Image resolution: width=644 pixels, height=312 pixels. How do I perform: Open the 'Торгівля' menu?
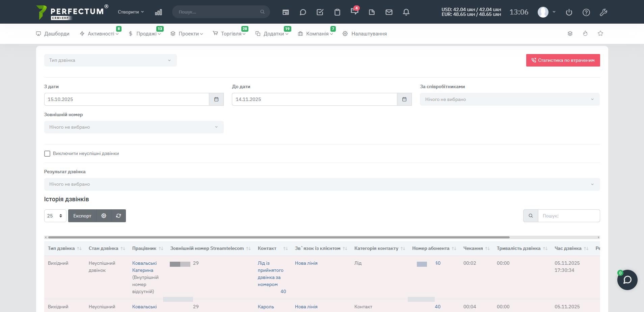[231, 34]
